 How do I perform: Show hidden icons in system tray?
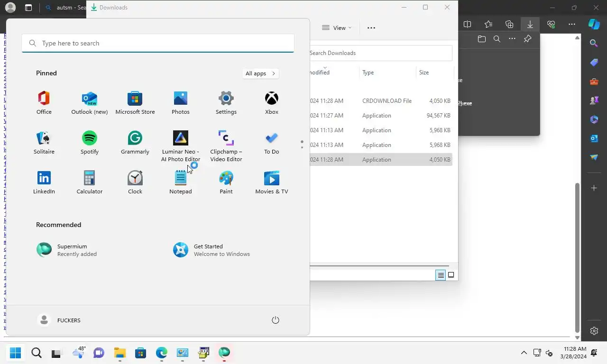524,353
